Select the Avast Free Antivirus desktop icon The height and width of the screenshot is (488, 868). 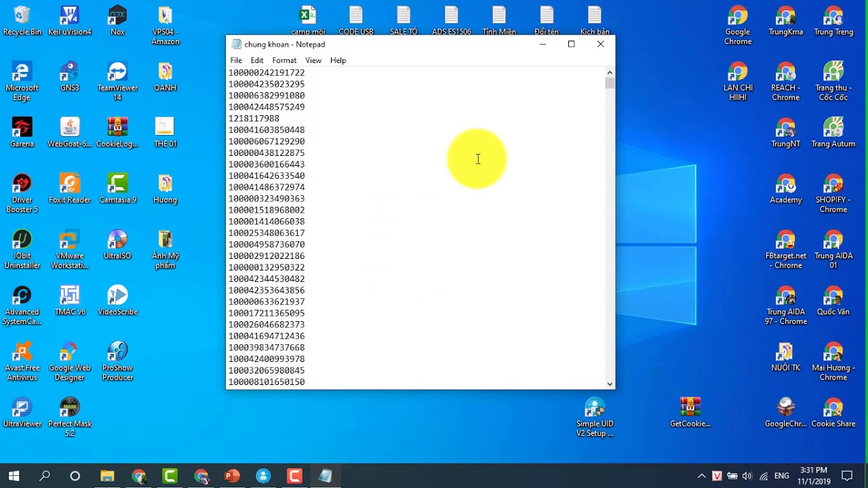22,361
